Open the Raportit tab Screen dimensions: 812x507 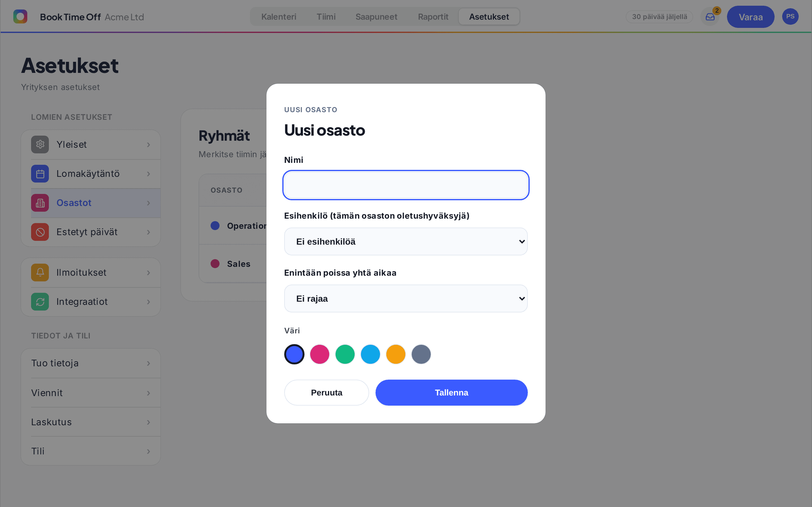click(x=433, y=17)
